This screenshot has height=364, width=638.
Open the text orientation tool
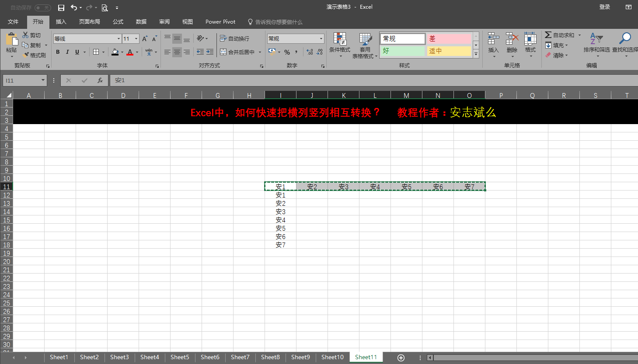[x=200, y=38]
